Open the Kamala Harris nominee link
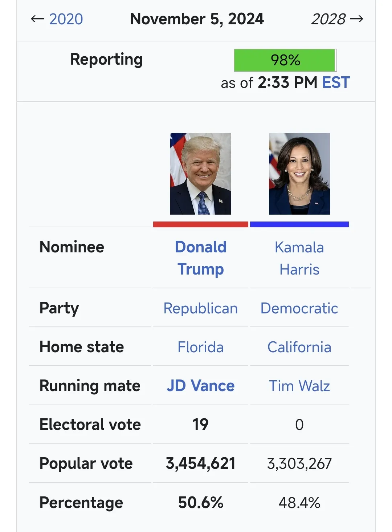Viewport: 392px width, 532px height. click(299, 258)
